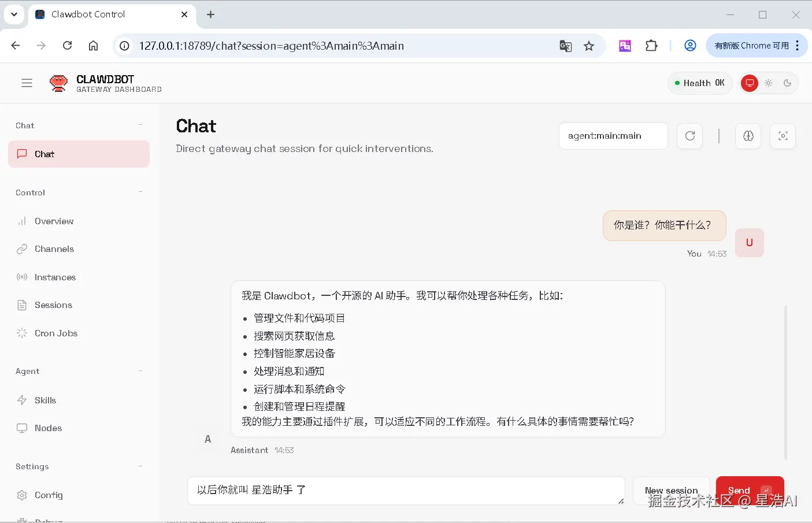Viewport: 812px width, 523px height.
Task: Open Sessions in the sidebar
Action: pyautogui.click(x=79, y=305)
